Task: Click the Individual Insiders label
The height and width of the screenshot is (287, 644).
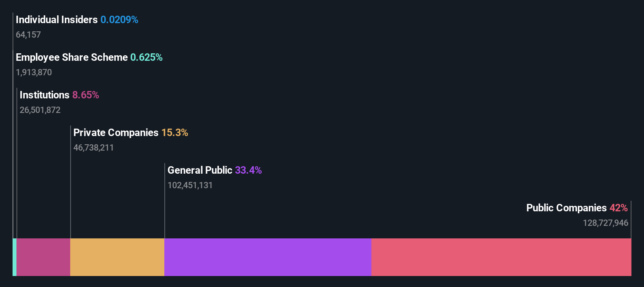Action: click(56, 20)
